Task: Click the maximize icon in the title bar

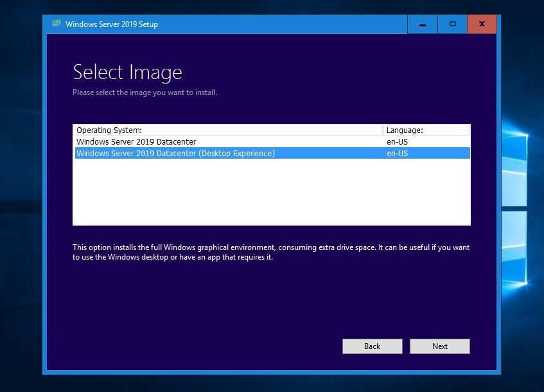Action: click(x=452, y=24)
